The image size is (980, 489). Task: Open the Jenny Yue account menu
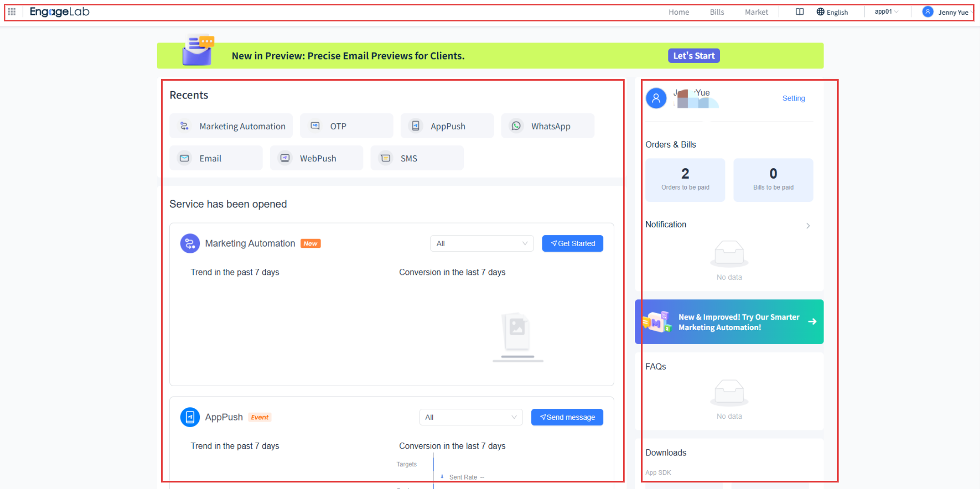[948, 12]
